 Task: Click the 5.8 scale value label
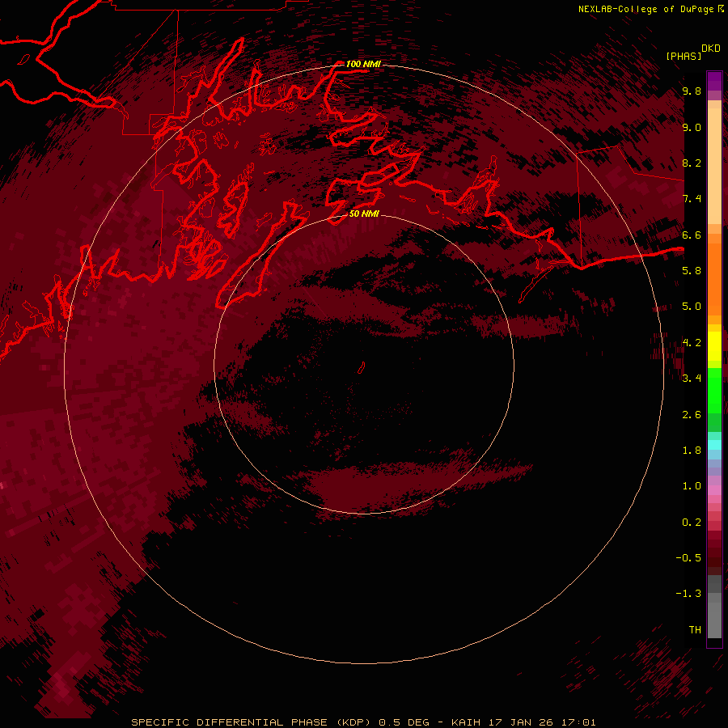(692, 270)
